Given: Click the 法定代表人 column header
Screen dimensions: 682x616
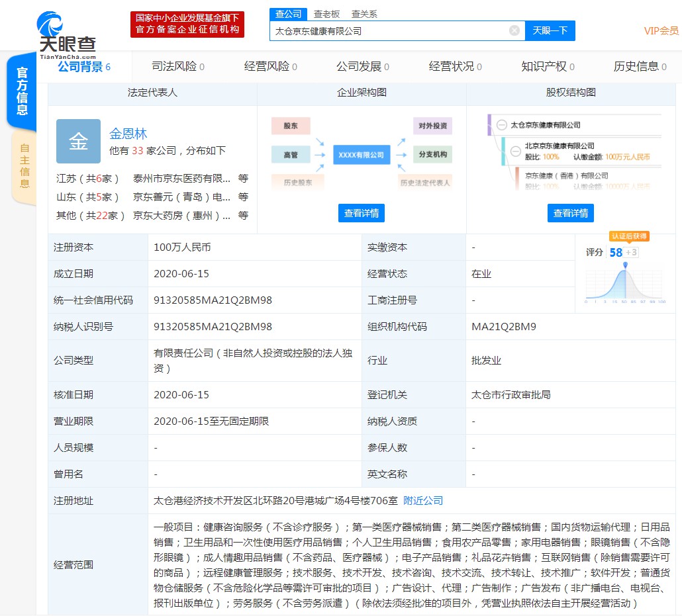Looking at the screenshot, I should point(152,93).
